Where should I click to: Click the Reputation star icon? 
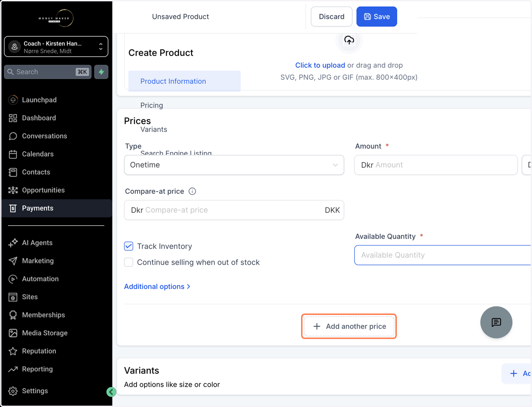coord(13,351)
